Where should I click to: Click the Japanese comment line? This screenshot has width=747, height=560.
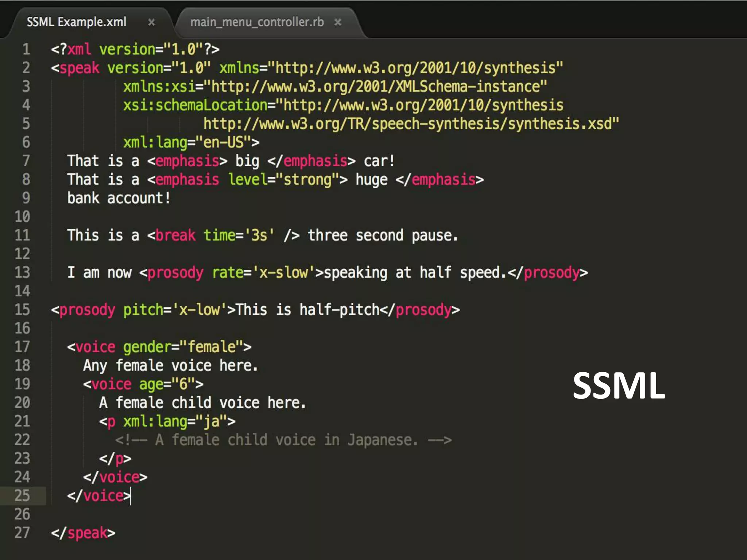[283, 440]
